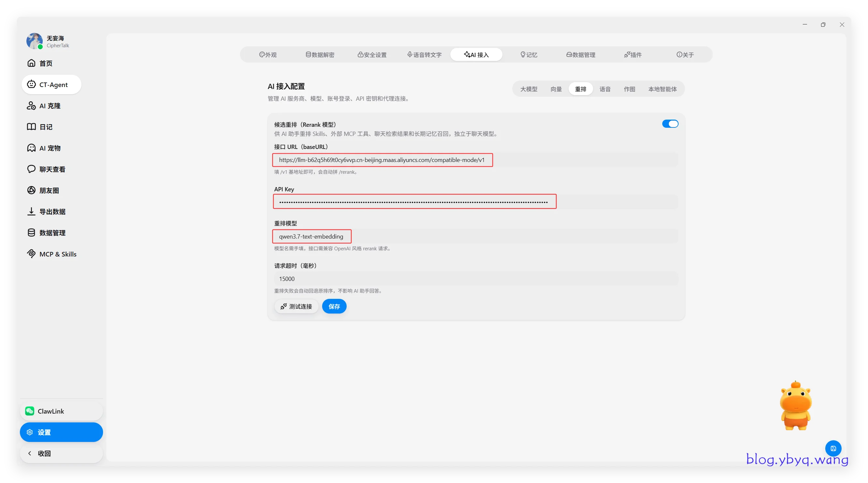Viewport: 868px width, 483px height.
Task: Open the CT-Agent section
Action: coord(52,84)
